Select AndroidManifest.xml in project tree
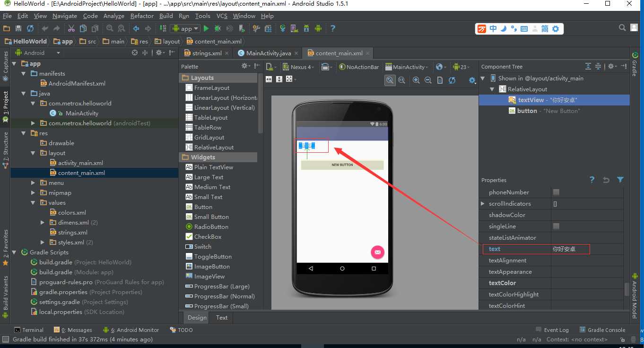644x348 pixels. pos(77,83)
